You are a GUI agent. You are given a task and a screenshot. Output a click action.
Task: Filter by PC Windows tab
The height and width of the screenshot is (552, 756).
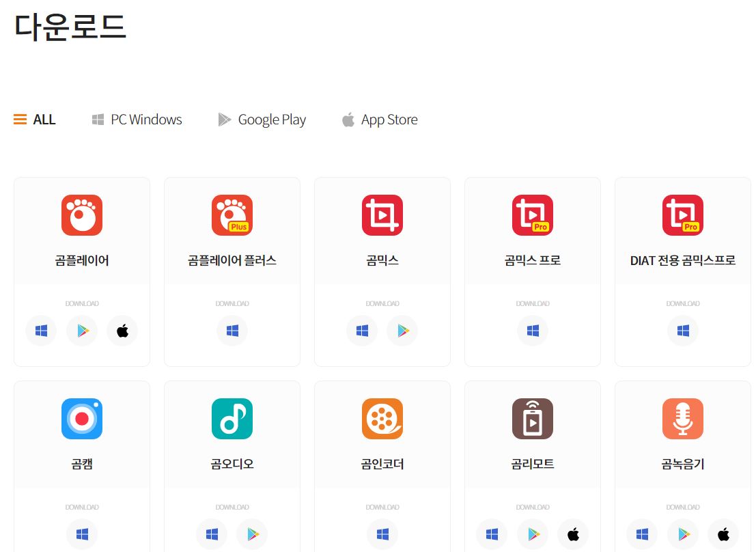pyautogui.click(x=137, y=119)
